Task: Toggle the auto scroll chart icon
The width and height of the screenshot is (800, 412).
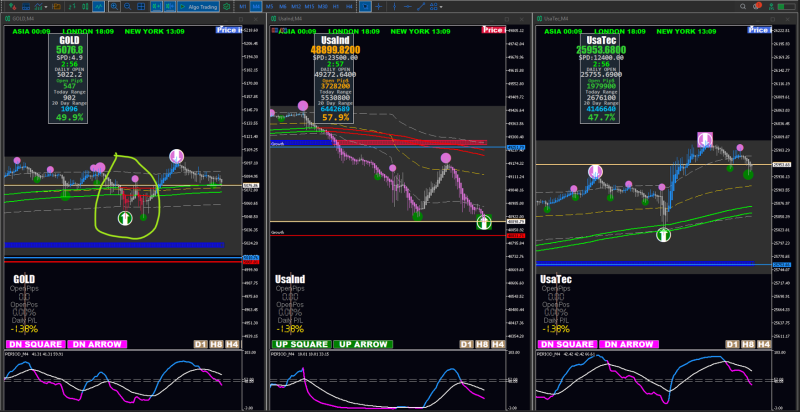Action: 157,7
